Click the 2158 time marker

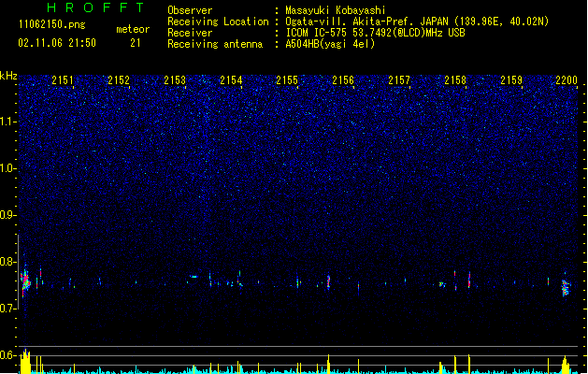point(455,80)
